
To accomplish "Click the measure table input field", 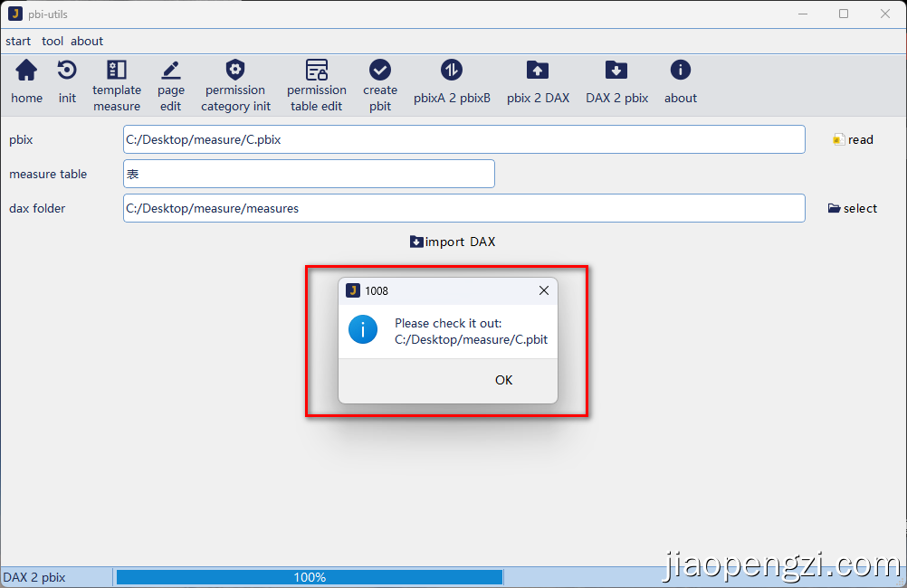I will pyautogui.click(x=309, y=174).
